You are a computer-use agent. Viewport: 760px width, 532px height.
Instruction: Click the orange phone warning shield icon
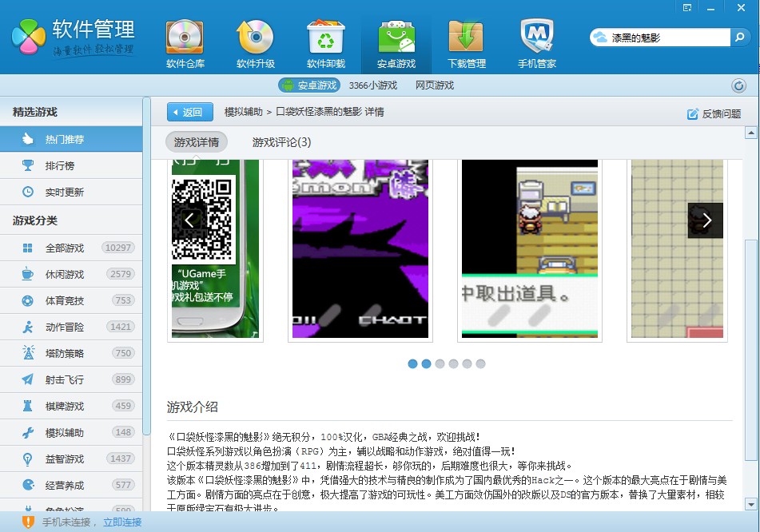pos(28,522)
